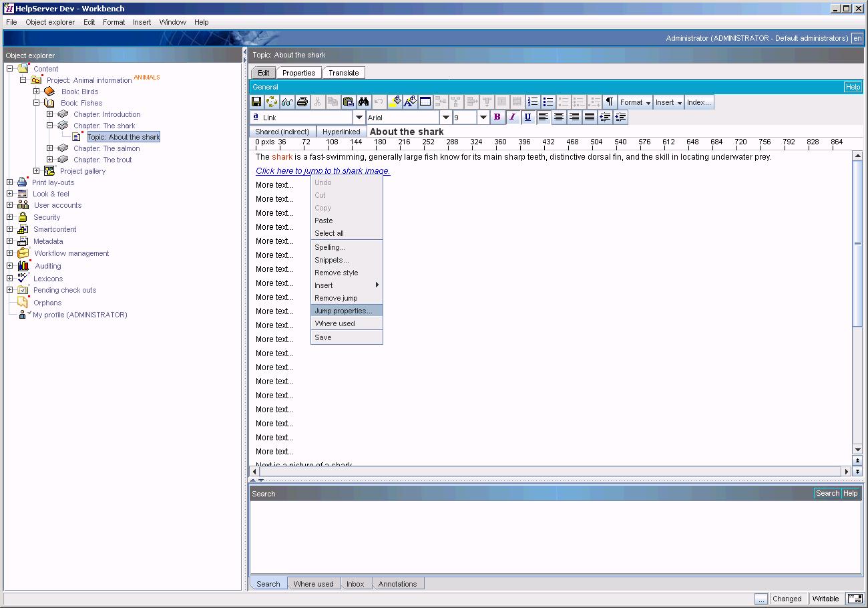Click the font color A paint icon
The height and width of the screenshot is (608, 868).
(410, 102)
